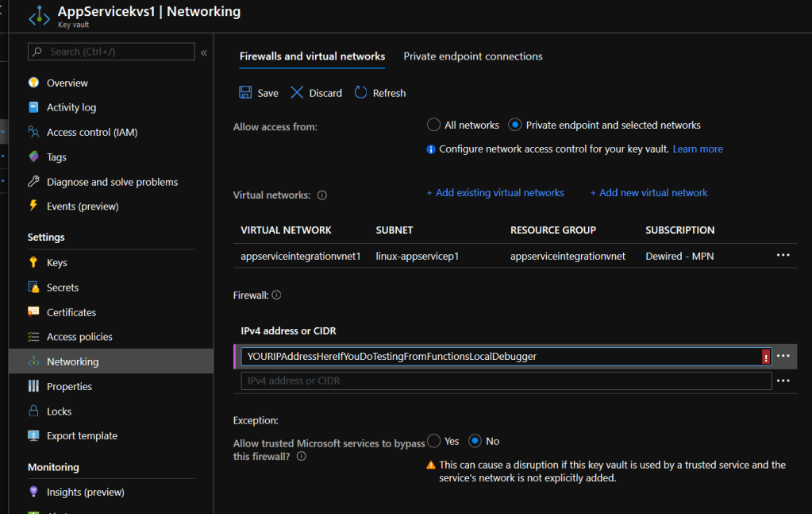812x514 pixels.
Task: Select Private endpoint and selected networks option
Action: pos(515,125)
